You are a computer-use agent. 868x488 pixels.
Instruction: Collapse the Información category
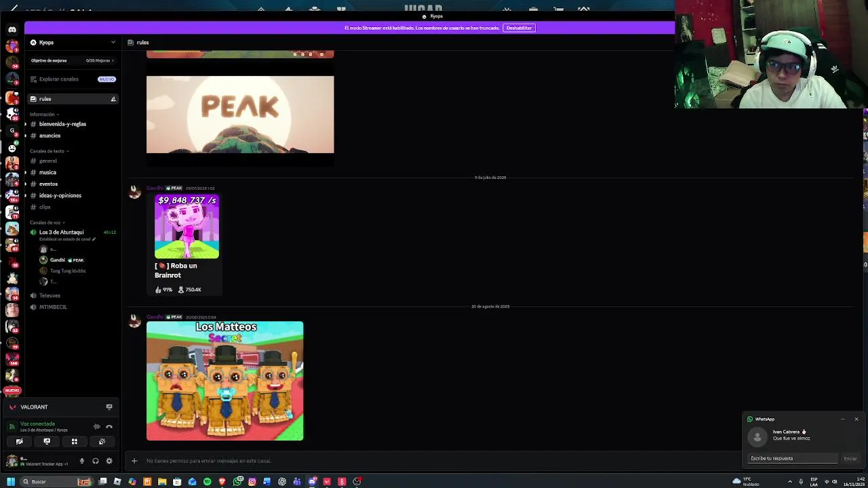point(44,115)
